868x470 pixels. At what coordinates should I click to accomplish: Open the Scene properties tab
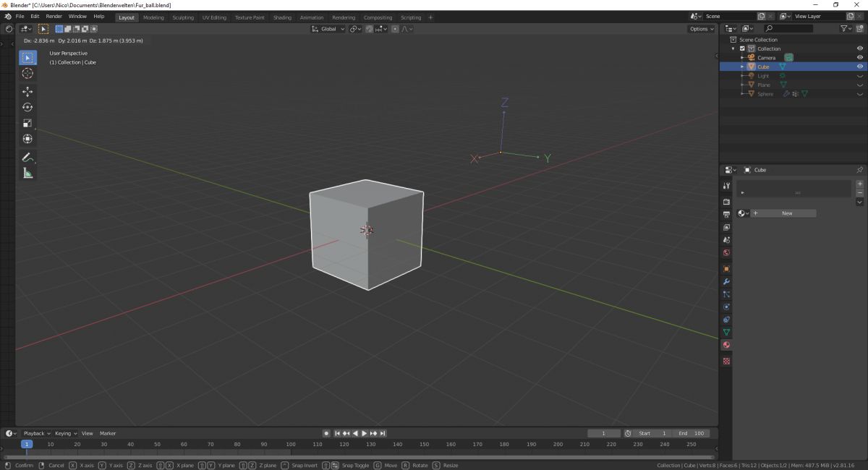(x=726, y=239)
